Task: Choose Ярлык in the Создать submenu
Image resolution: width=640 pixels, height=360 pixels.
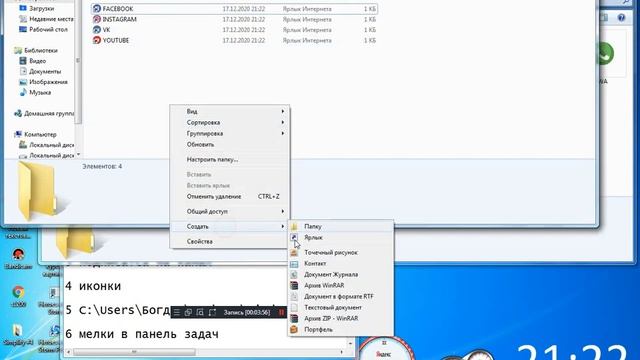Action: (313, 238)
